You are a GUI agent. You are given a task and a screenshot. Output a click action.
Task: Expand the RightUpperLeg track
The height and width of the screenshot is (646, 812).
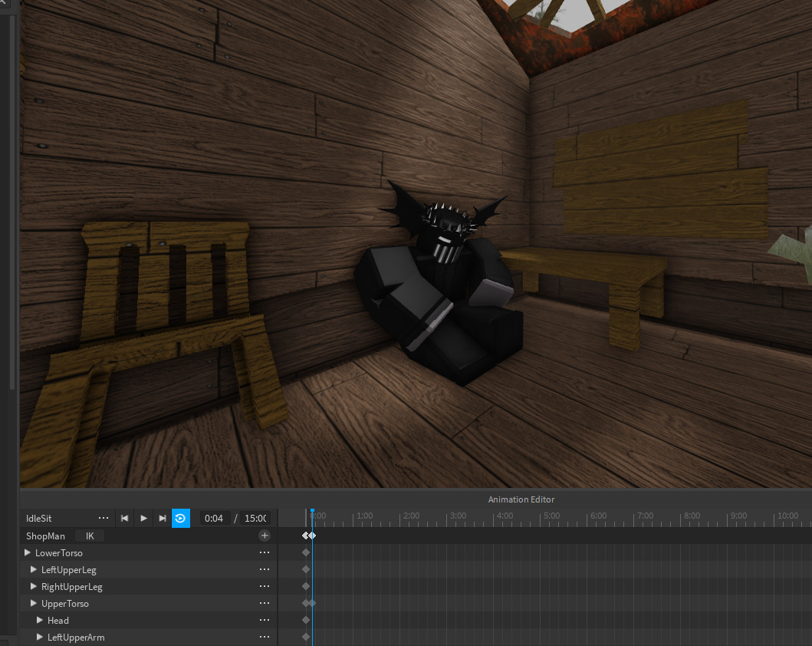(x=34, y=587)
